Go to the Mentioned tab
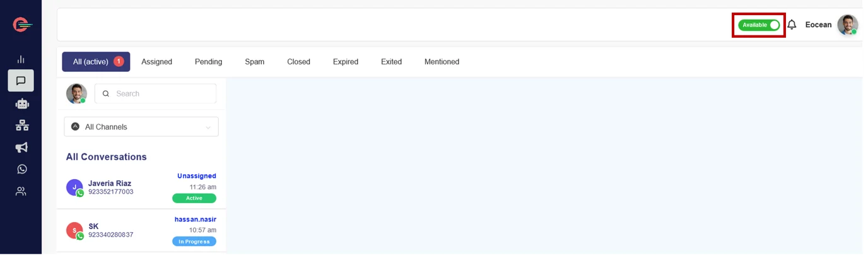Screen dimensions: 868x258 point(442,62)
